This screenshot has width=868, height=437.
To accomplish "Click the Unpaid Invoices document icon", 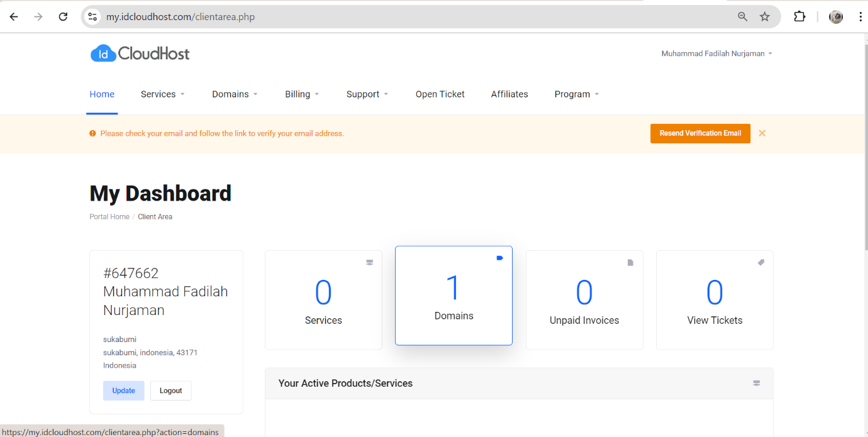I will pos(630,263).
